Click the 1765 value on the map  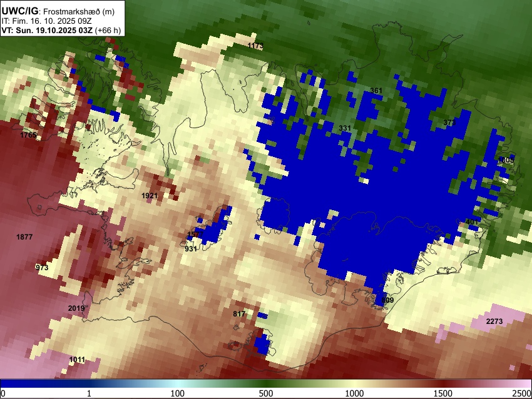pyautogui.click(x=28, y=135)
